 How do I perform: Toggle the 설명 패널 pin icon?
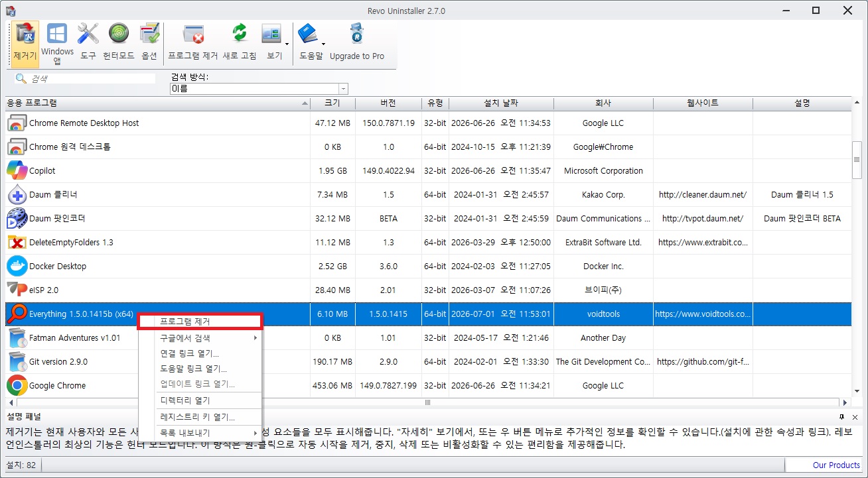pos(842,416)
